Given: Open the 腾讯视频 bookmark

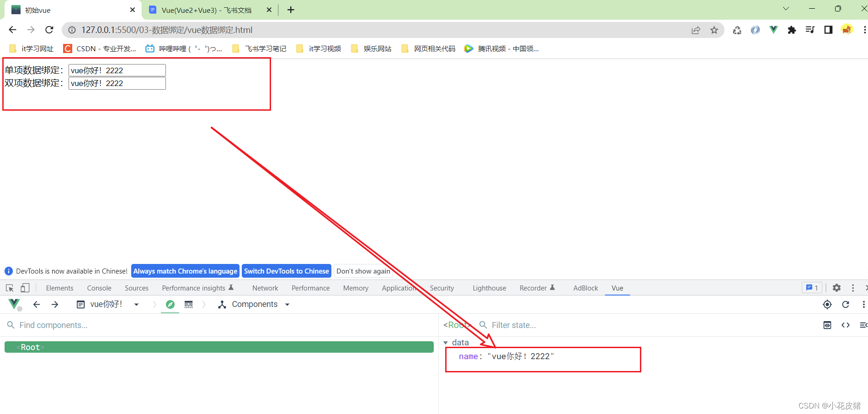Looking at the screenshot, I should pos(501,48).
